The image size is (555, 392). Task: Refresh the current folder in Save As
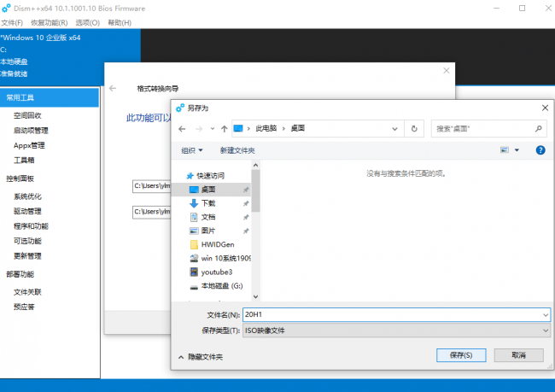point(414,129)
